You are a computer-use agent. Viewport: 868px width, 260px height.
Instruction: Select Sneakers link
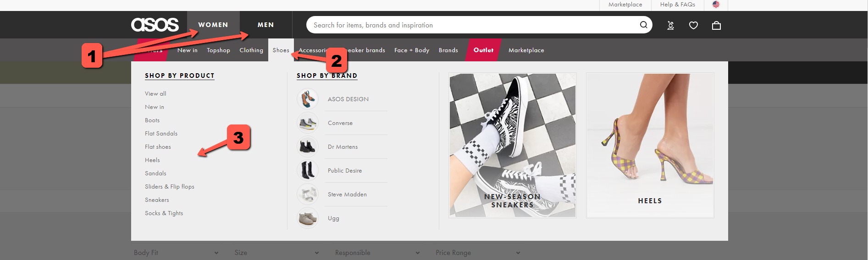click(157, 200)
